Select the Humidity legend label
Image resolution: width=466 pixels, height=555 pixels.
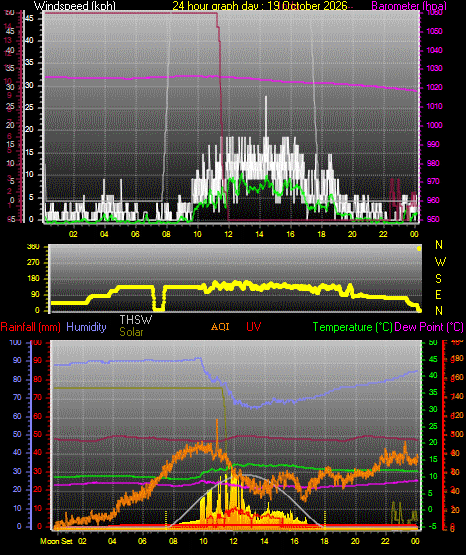point(86,327)
